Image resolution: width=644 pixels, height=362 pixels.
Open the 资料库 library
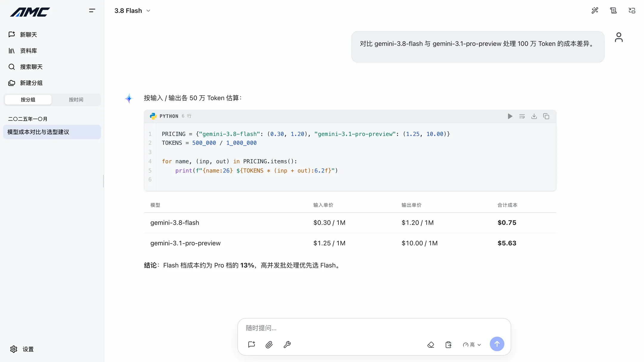[x=23, y=51]
